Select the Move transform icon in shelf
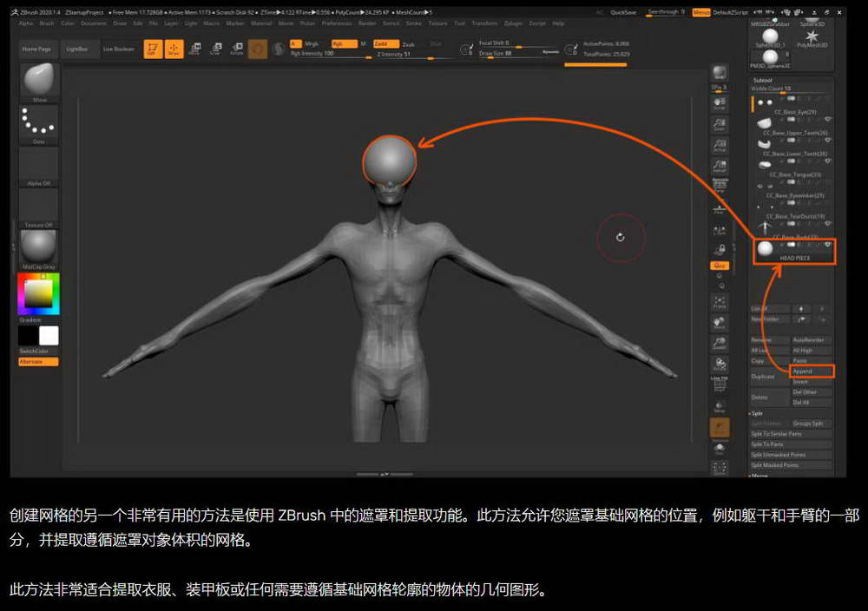This screenshot has height=611, width=868. (x=194, y=49)
